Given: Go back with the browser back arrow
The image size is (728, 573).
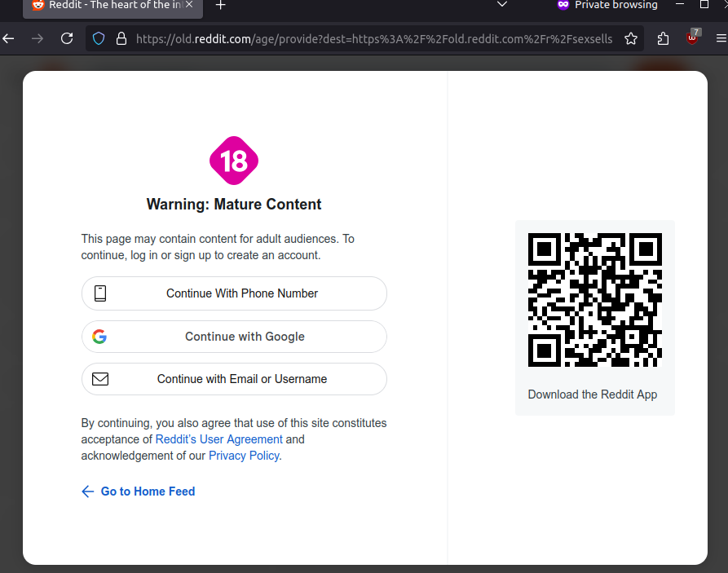Looking at the screenshot, I should click(8, 38).
